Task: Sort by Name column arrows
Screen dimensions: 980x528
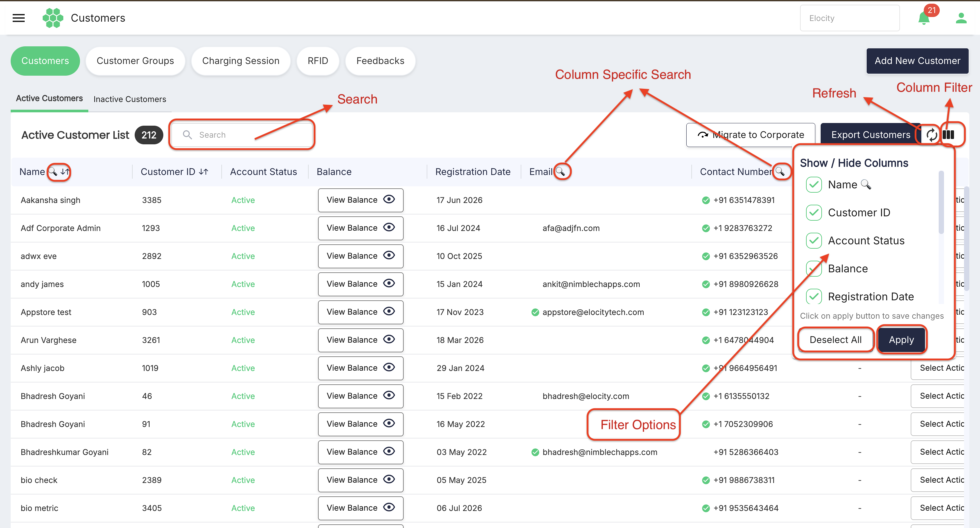Action: (65, 172)
